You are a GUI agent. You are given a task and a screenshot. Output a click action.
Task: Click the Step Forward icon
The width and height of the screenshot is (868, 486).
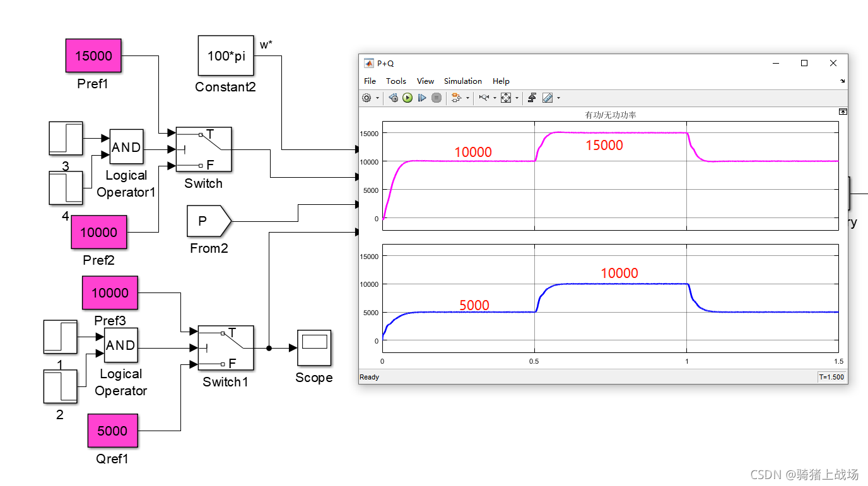[422, 98]
